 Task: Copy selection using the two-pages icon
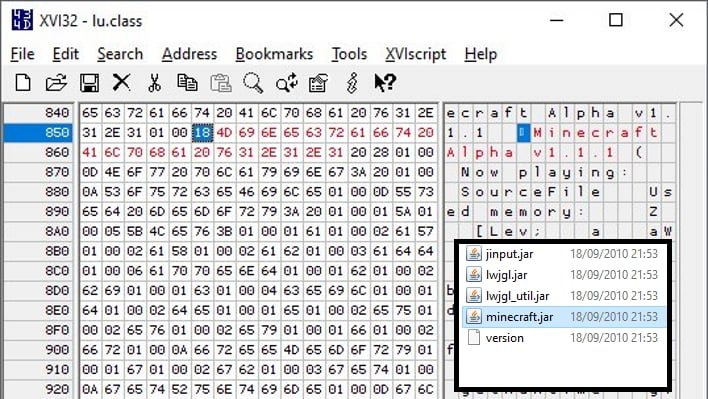(187, 83)
